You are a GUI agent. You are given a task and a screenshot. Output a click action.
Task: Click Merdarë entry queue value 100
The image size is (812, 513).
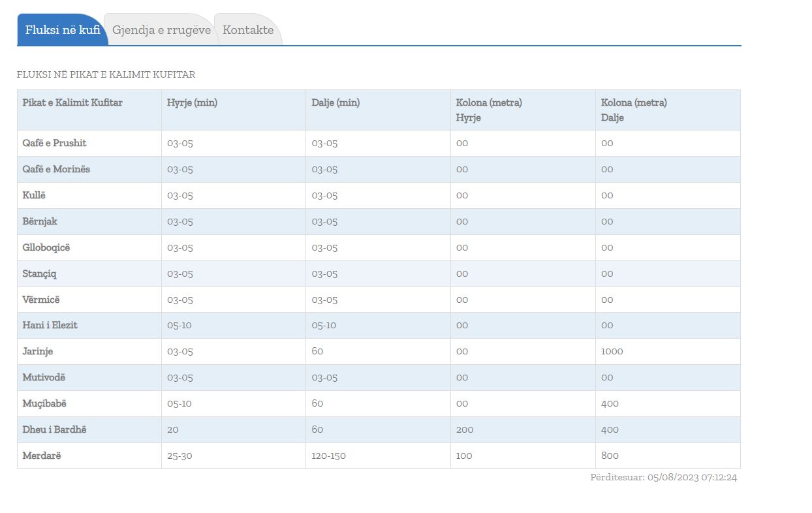point(464,456)
